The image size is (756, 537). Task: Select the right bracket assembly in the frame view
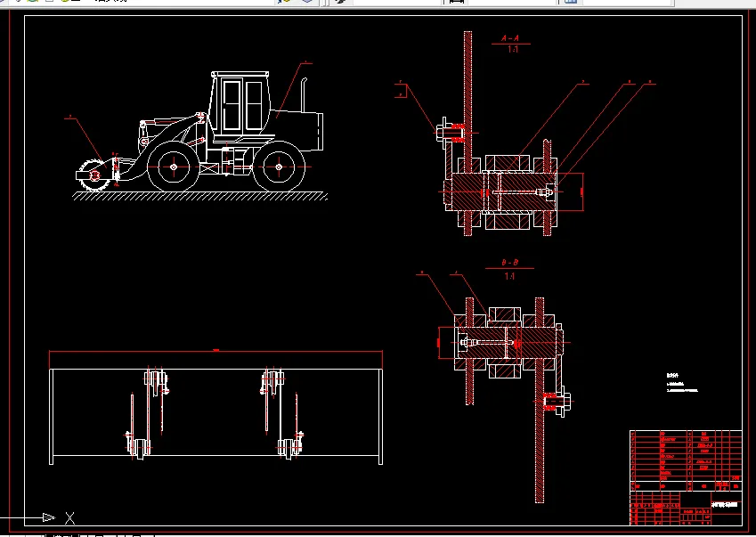click(282, 413)
